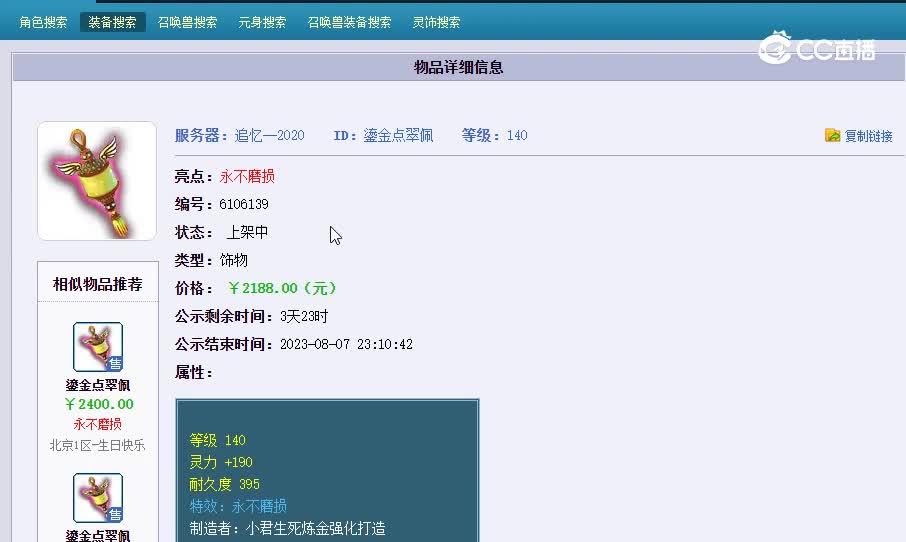Click 永不磨损 under ￥2400.00 item

click(98, 424)
